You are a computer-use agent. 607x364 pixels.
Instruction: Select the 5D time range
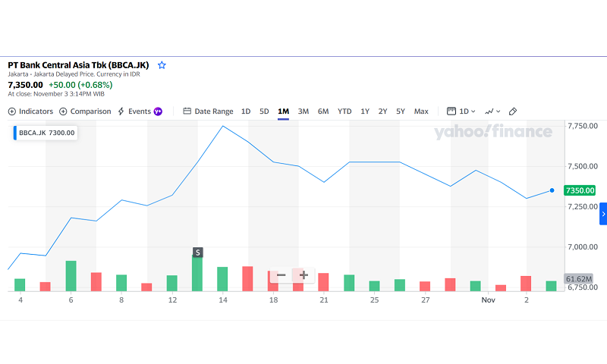click(264, 111)
